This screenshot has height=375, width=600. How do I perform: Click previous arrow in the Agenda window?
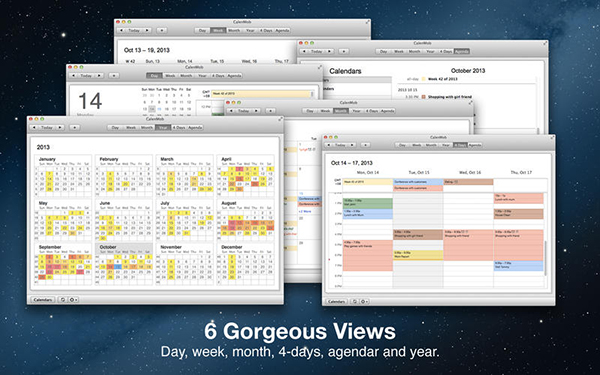(304, 51)
